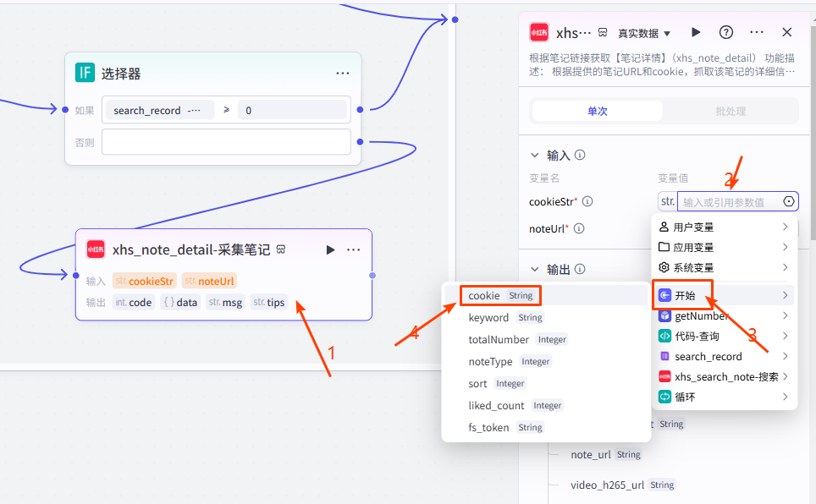816x504 pixels.
Task: Click the info icon next to noteUrl
Action: coord(579,228)
